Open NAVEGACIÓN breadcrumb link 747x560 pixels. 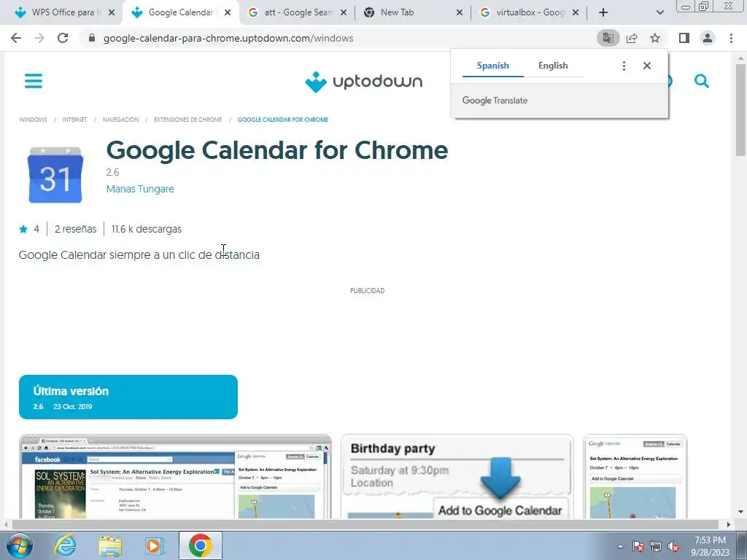click(120, 120)
